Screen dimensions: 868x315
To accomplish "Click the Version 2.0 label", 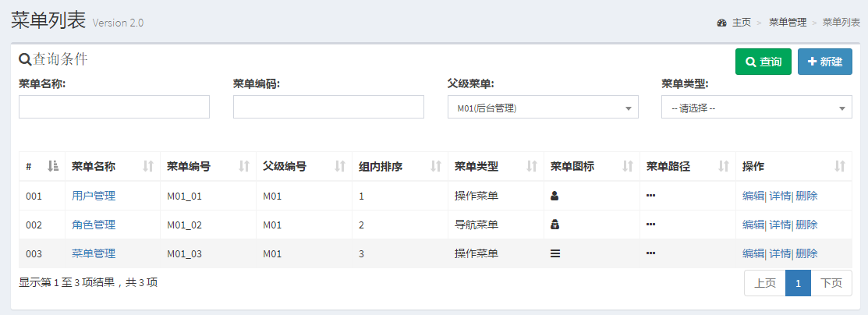I will [x=118, y=23].
